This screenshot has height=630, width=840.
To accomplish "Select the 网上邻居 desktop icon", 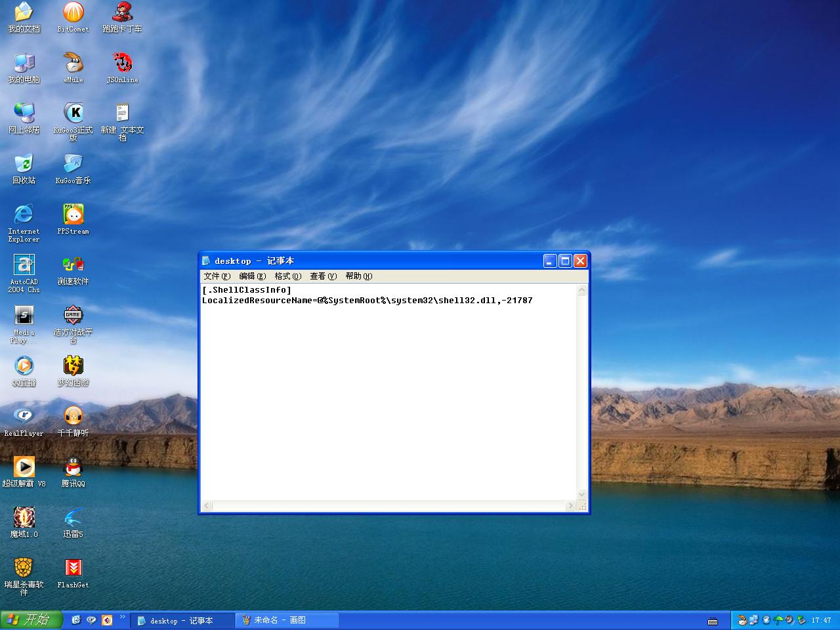I will coord(24,118).
